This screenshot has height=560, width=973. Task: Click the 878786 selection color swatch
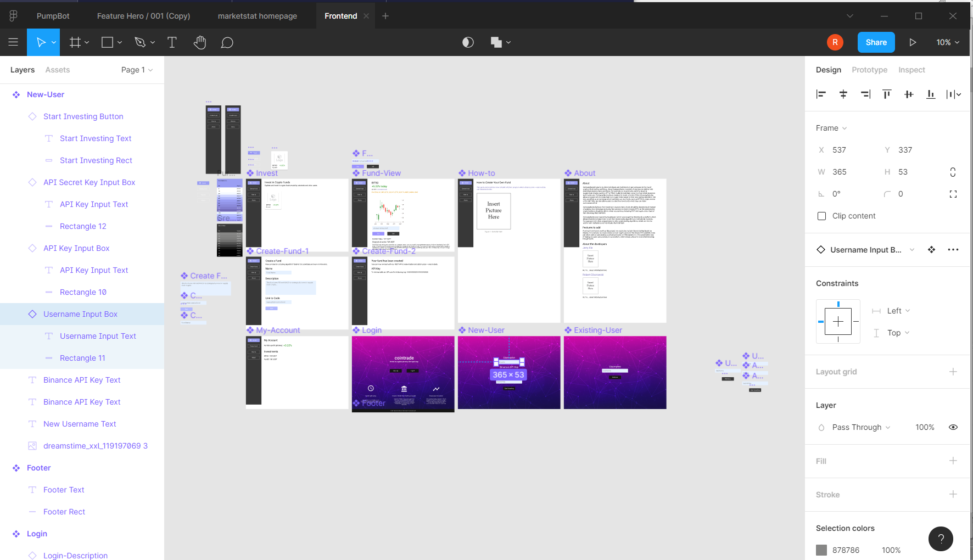point(821,550)
